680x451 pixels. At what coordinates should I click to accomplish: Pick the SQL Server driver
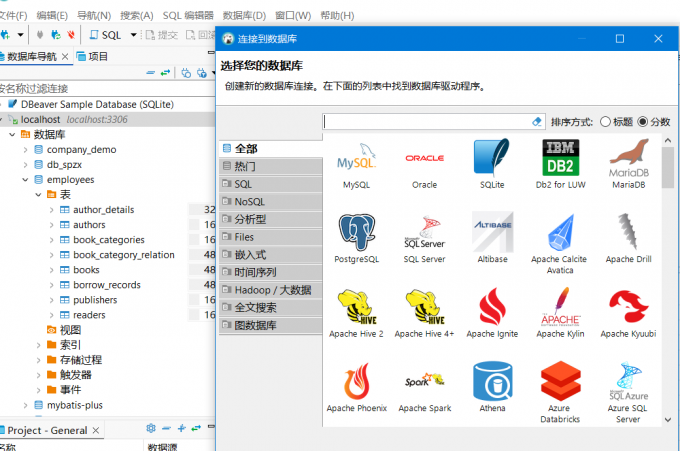pyautogui.click(x=424, y=239)
